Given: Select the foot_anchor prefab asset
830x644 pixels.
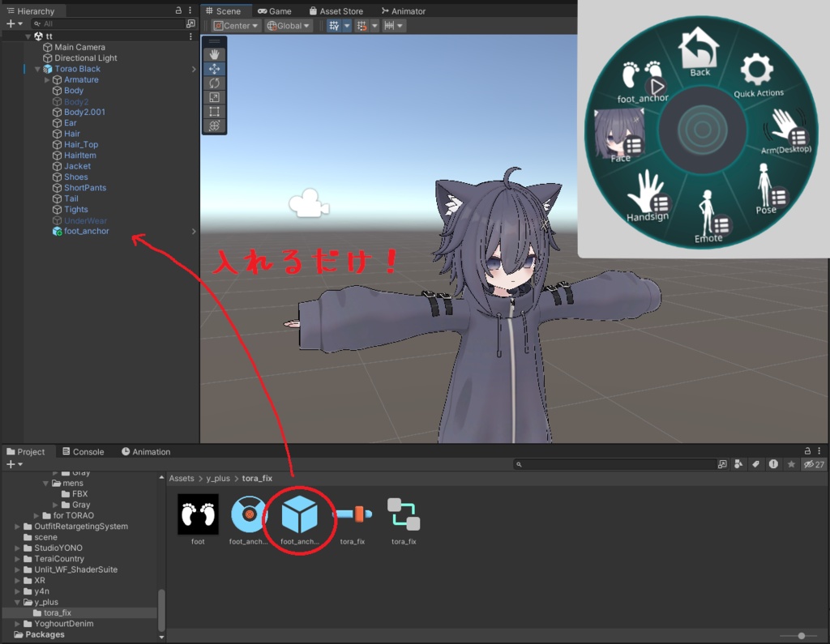Looking at the screenshot, I should 300,519.
